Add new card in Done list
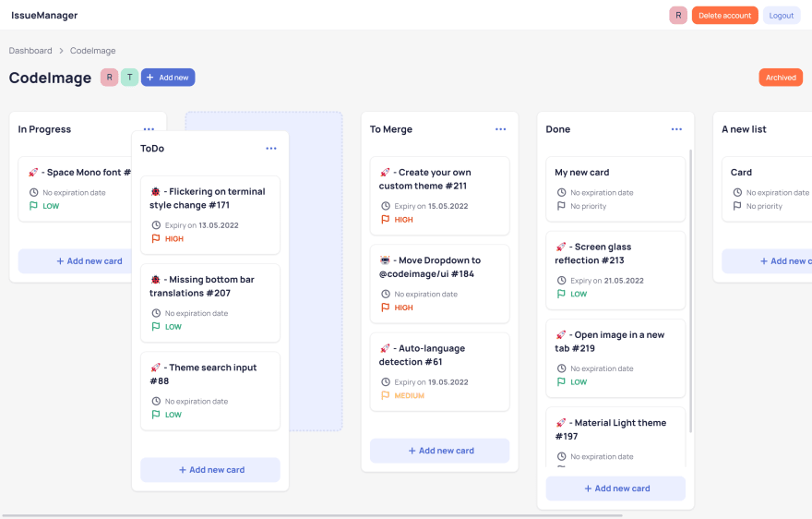 (615, 489)
